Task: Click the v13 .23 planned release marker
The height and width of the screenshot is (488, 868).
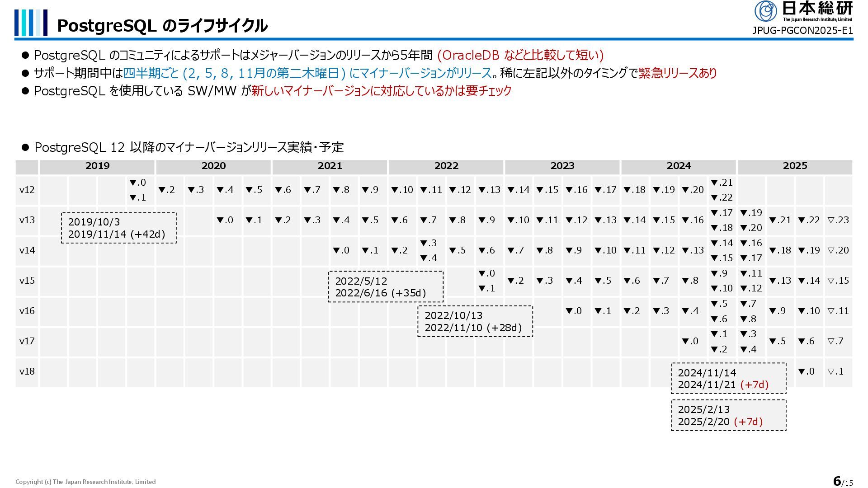Action: click(838, 220)
